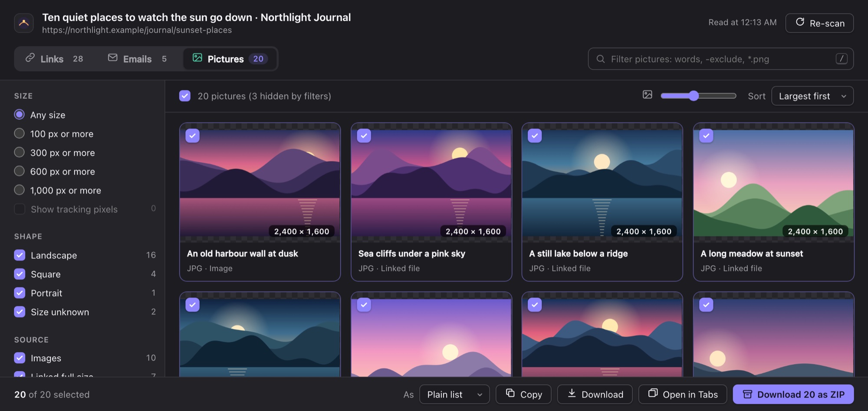Toggle the select-all pictures checkbox
Screen dimensions: 868x411
coord(185,96)
